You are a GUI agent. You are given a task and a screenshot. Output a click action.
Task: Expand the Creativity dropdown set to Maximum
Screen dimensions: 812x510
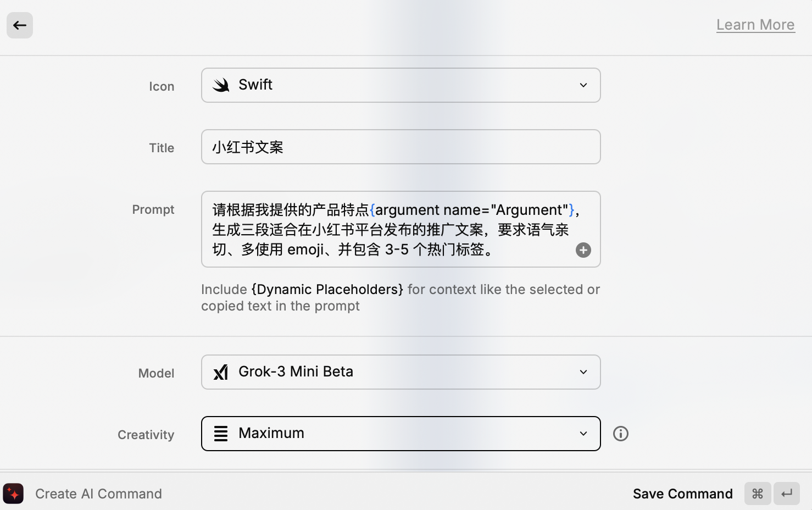tap(583, 434)
